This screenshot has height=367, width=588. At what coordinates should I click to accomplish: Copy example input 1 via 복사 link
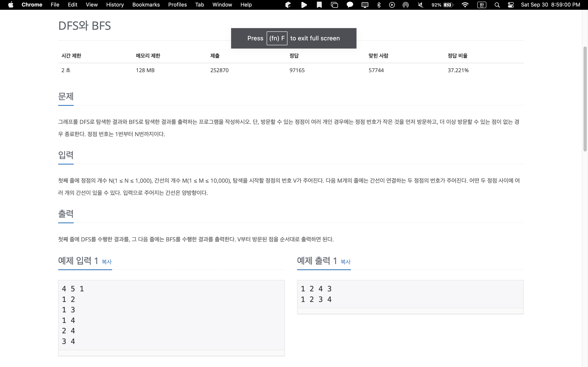[x=107, y=262]
